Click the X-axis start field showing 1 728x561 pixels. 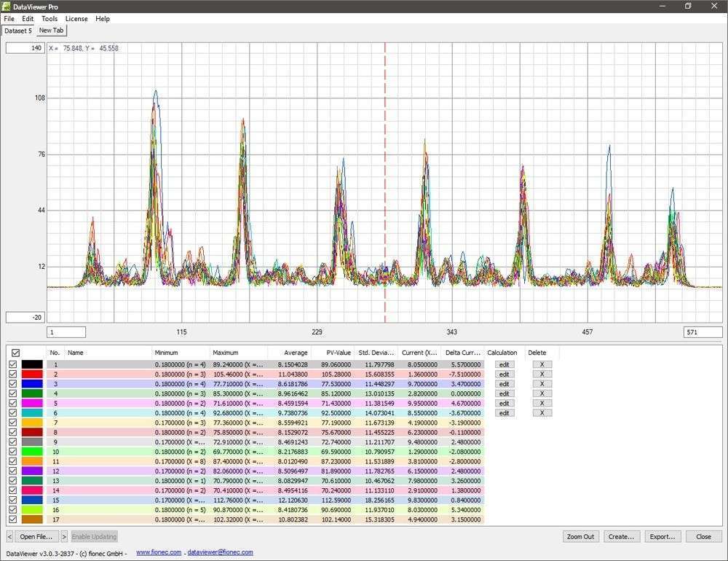[66, 331]
